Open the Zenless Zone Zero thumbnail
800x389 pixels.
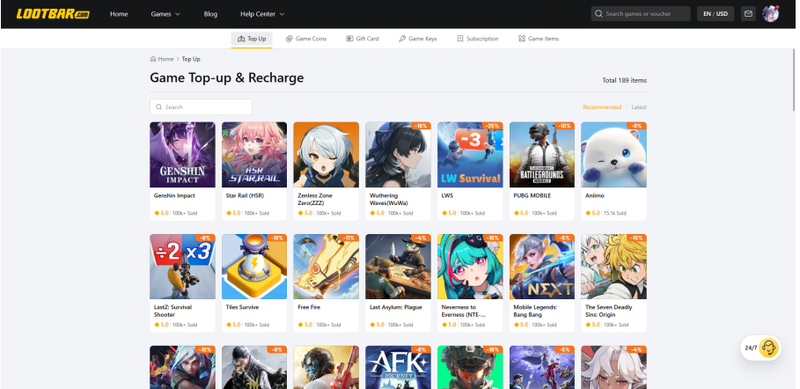[326, 155]
